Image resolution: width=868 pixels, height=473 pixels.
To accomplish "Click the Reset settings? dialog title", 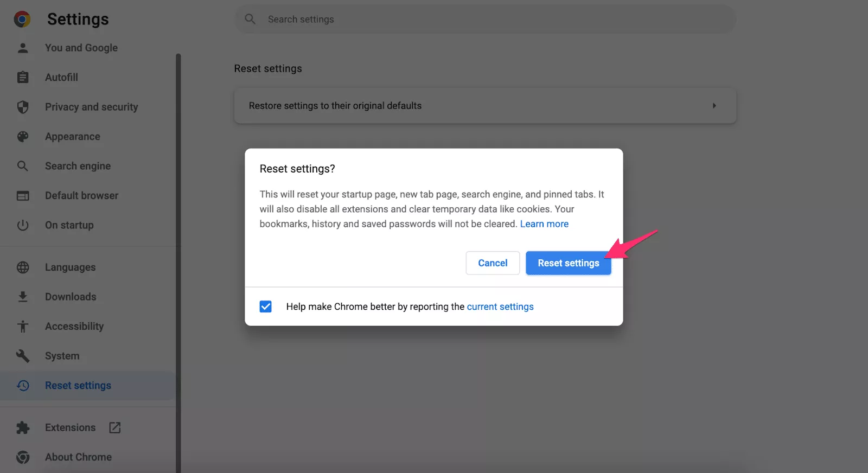I will point(297,169).
